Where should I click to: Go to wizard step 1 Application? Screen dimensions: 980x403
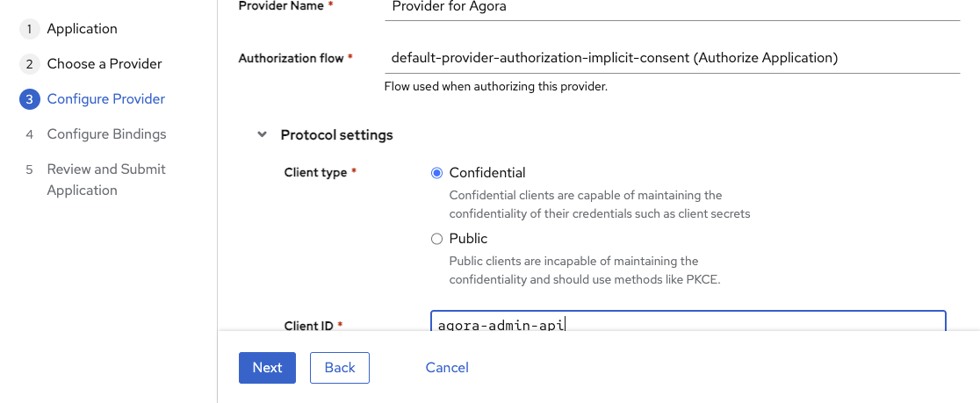point(82,29)
